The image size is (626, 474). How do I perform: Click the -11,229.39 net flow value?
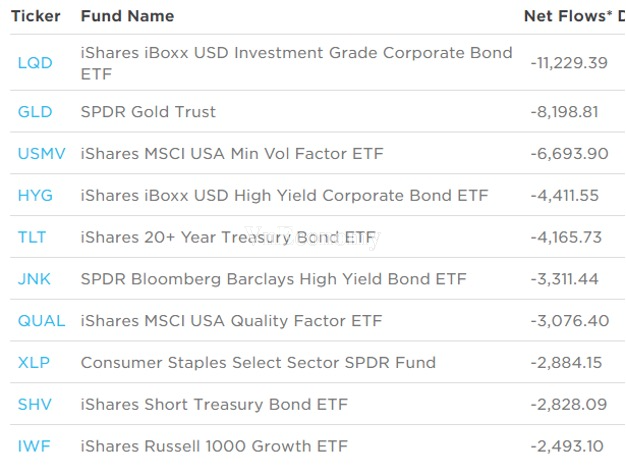[x=569, y=63]
